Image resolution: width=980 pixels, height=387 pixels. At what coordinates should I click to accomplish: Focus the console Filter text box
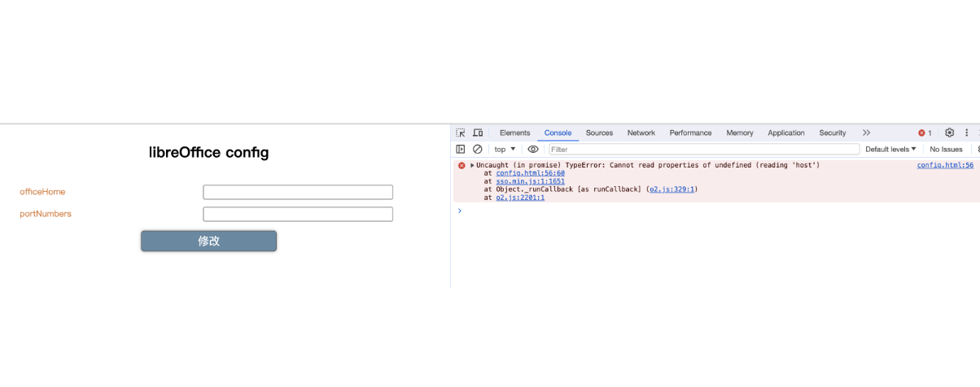coord(704,150)
